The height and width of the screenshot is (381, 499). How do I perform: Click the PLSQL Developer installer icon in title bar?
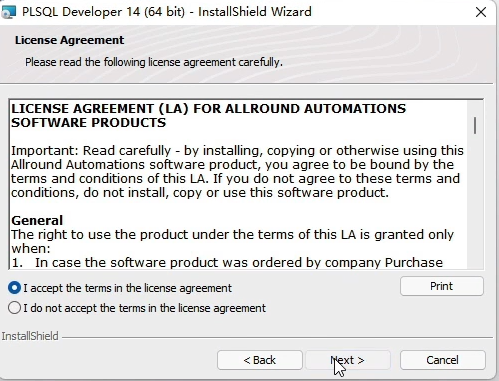pyautogui.click(x=9, y=12)
